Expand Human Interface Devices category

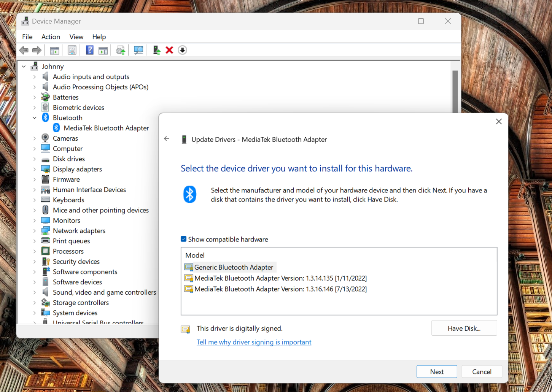click(35, 189)
